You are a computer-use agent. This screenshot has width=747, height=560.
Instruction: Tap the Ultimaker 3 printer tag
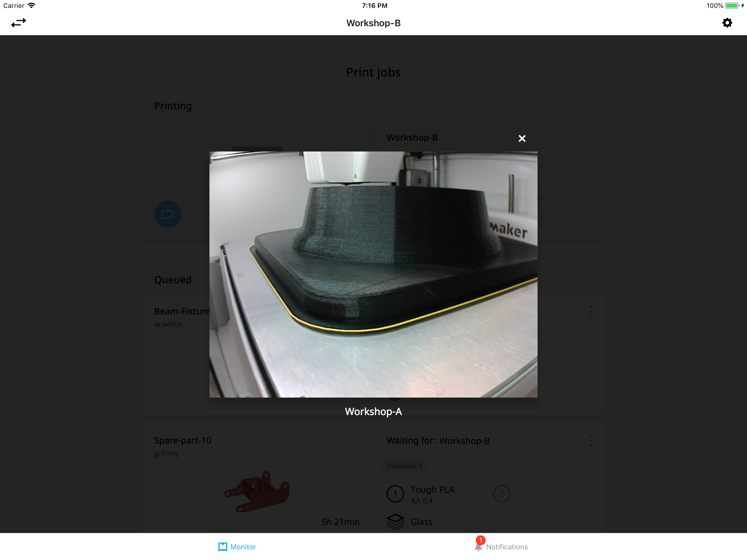pos(404,466)
